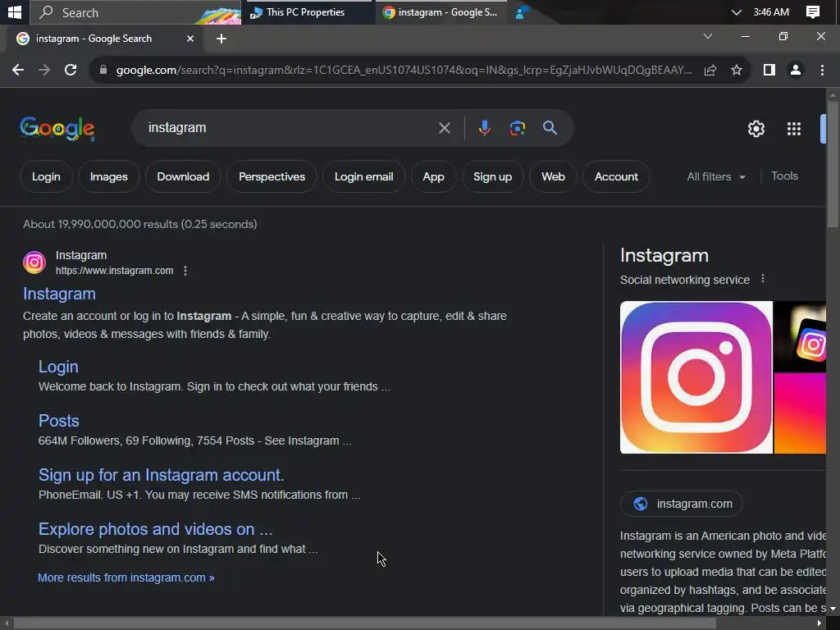The image size is (840, 630).
Task: Bookmark this page with the star
Action: (x=737, y=71)
